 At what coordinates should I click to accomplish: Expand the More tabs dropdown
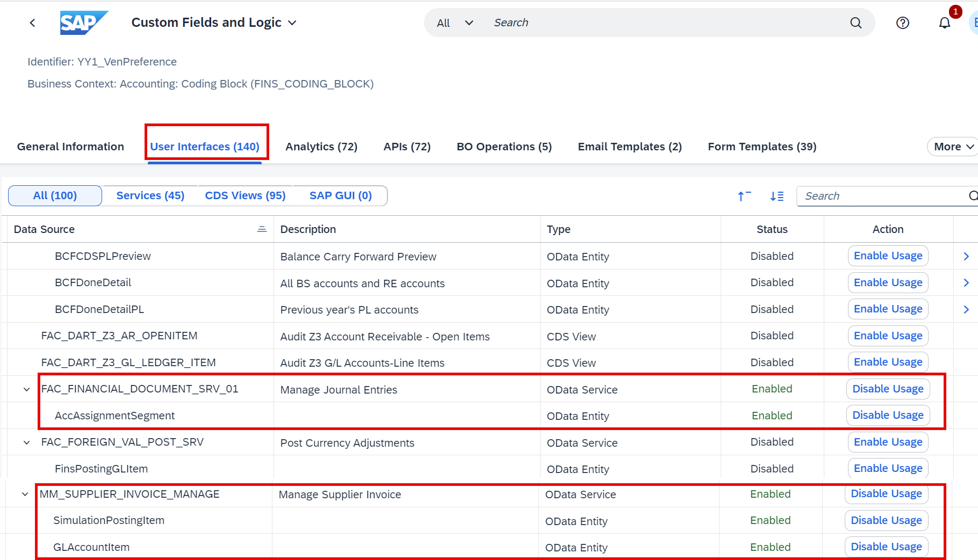(954, 147)
